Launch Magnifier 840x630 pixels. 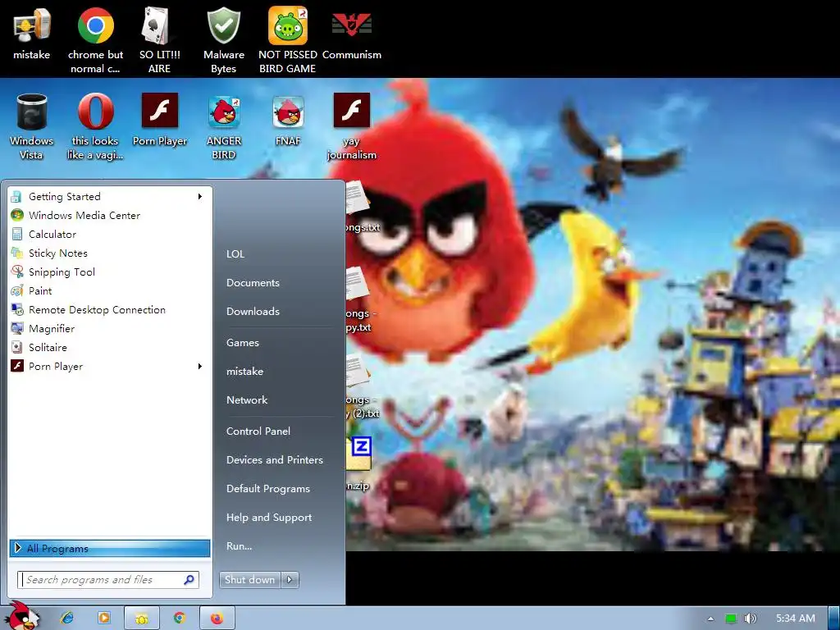tap(110, 328)
